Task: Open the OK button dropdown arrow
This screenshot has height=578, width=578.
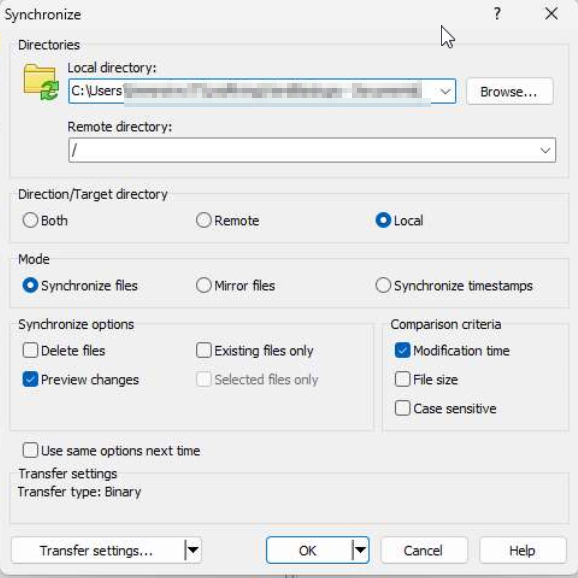Action: [x=360, y=550]
